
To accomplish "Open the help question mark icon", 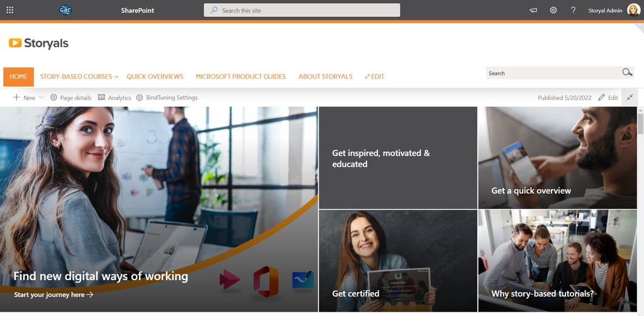I will point(574,10).
